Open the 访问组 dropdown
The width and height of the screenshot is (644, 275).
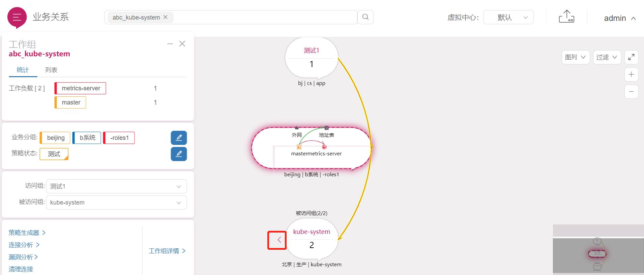coord(116,186)
